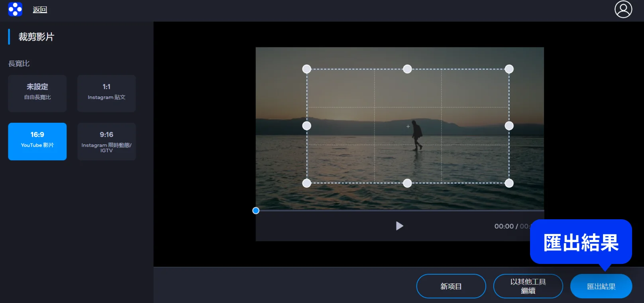The image size is (644, 303).
Task: Click the top-center crop edge handle
Action: tap(407, 69)
